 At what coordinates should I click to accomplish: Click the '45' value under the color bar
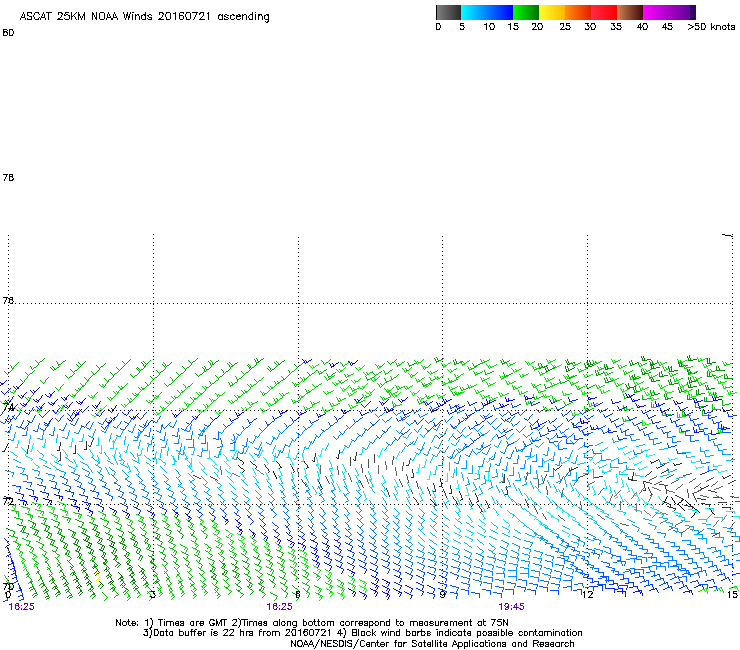667,27
